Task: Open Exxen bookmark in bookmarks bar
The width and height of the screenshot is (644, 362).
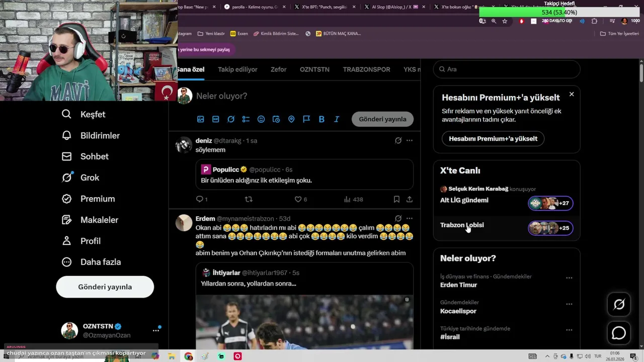Action: 239,34
